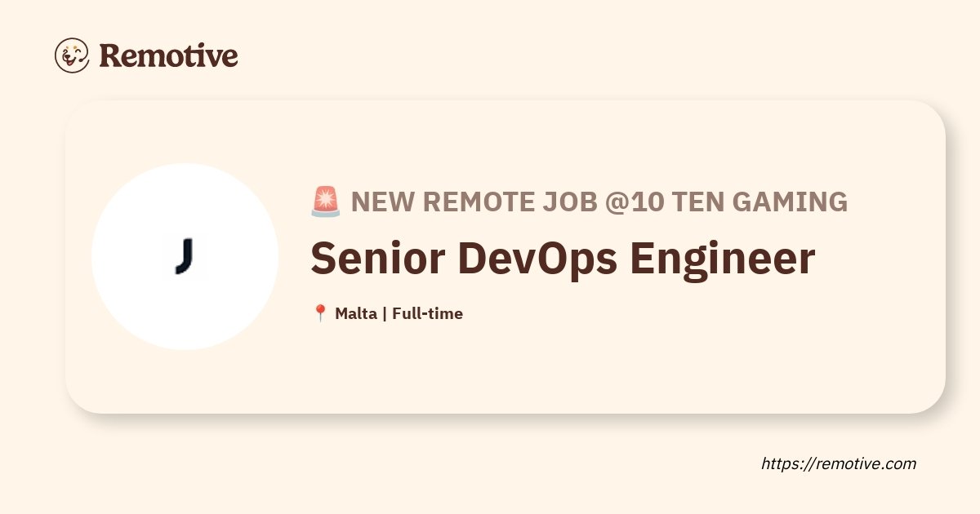Screen dimensions: 980x514
Task: Click the vertical bar separator after Malta
Action: coord(385,313)
